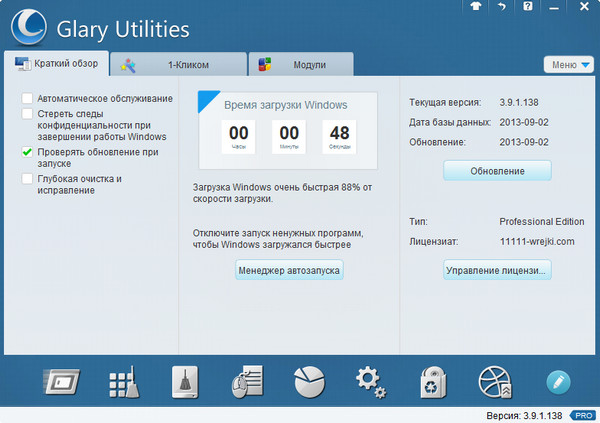Launch the Uninstall Manager recycle-bag icon
This screenshot has height=423, width=600.
433,382
